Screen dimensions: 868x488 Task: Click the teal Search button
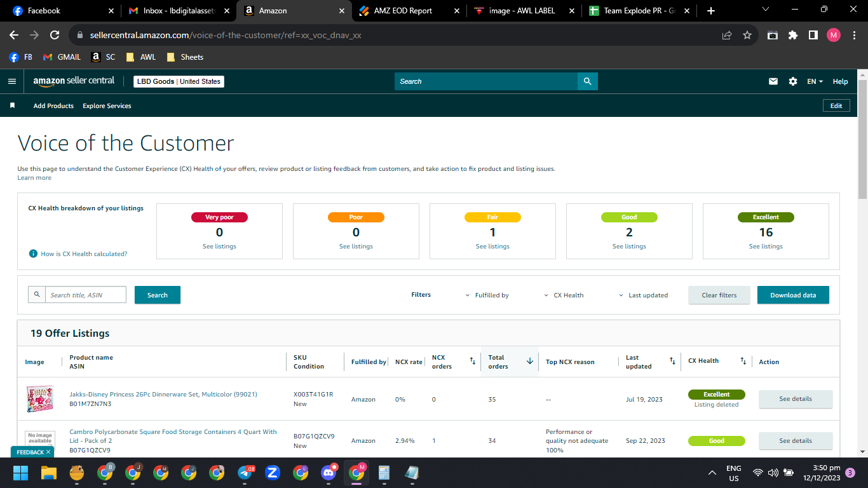pos(158,295)
